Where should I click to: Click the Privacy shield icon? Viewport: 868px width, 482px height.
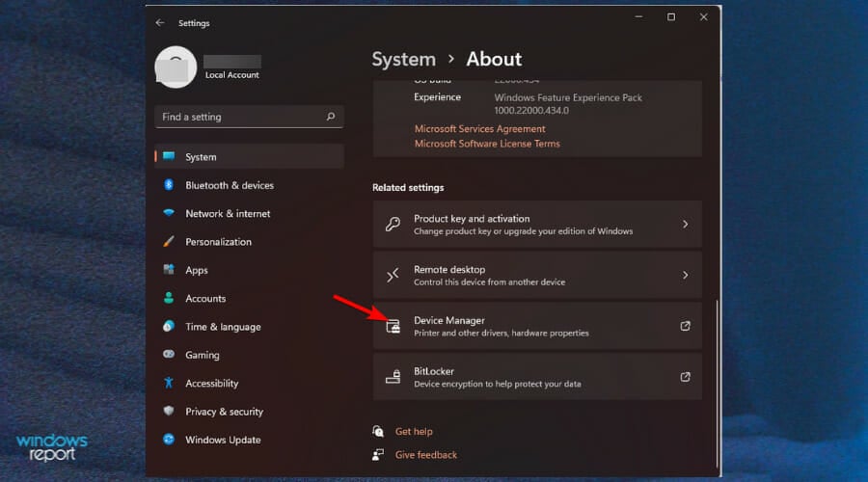point(169,411)
